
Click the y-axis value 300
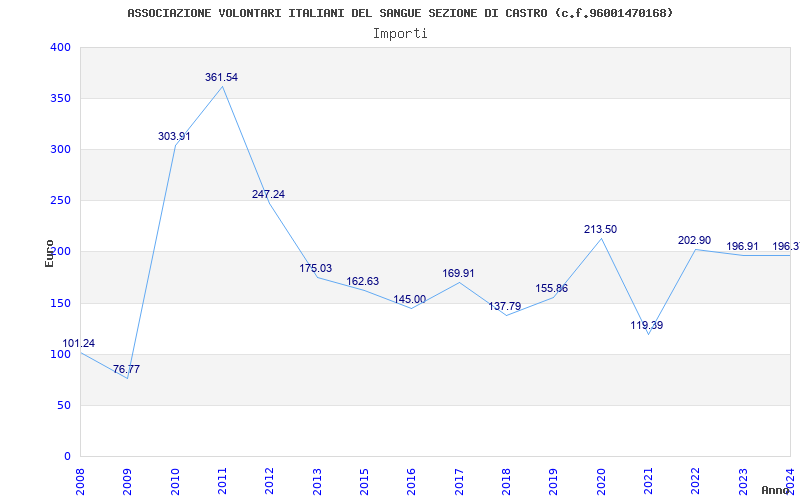[x=60, y=149]
